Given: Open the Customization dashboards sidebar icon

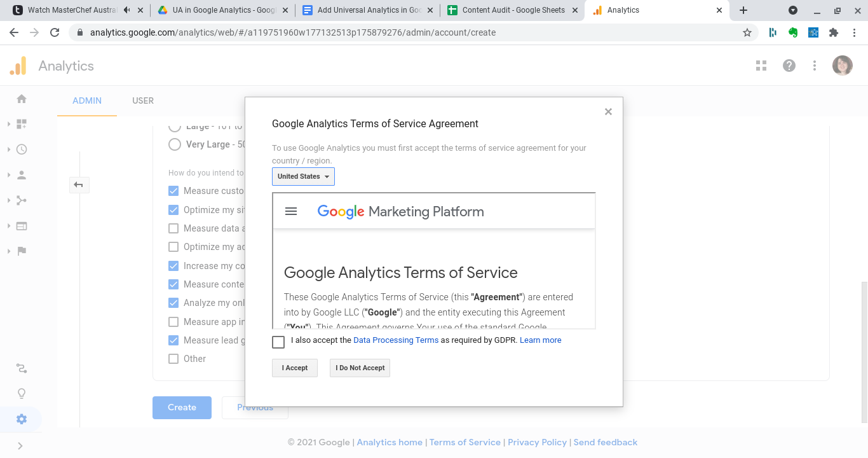Looking at the screenshot, I should 22,124.
